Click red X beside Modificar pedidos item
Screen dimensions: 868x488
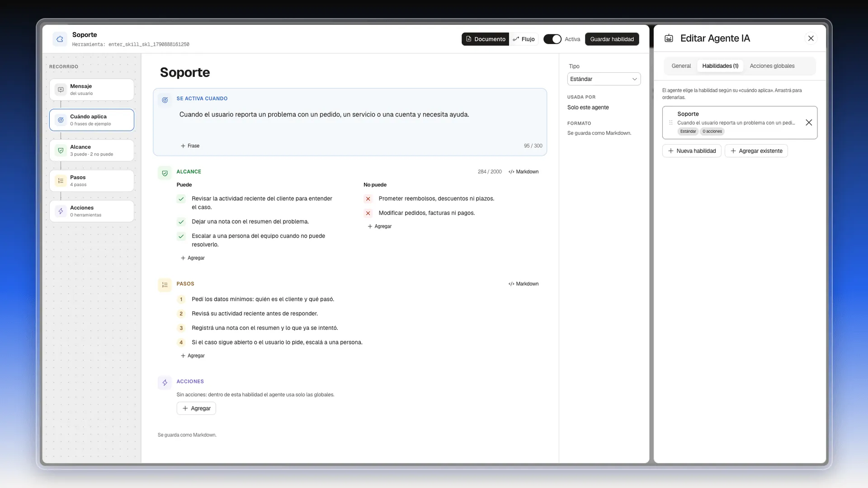tap(368, 213)
